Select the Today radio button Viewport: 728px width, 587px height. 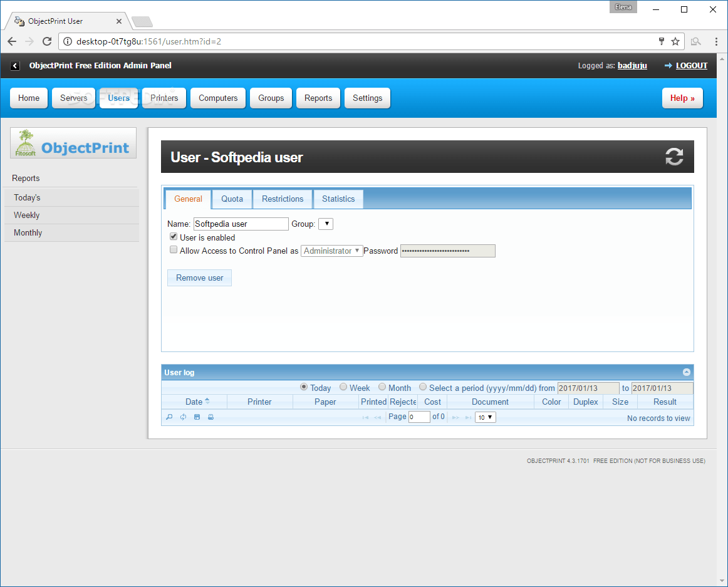[x=304, y=387]
